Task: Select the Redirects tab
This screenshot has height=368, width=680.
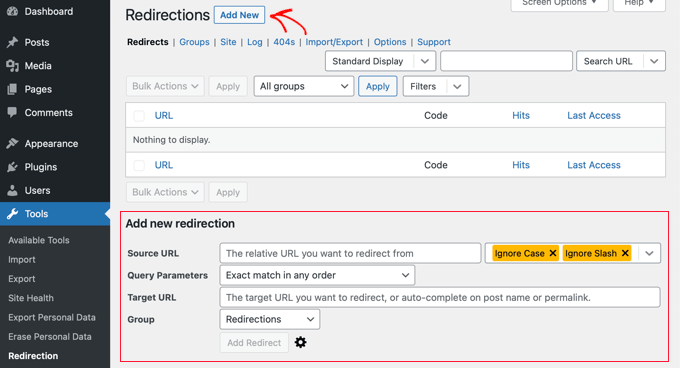Action: [147, 42]
